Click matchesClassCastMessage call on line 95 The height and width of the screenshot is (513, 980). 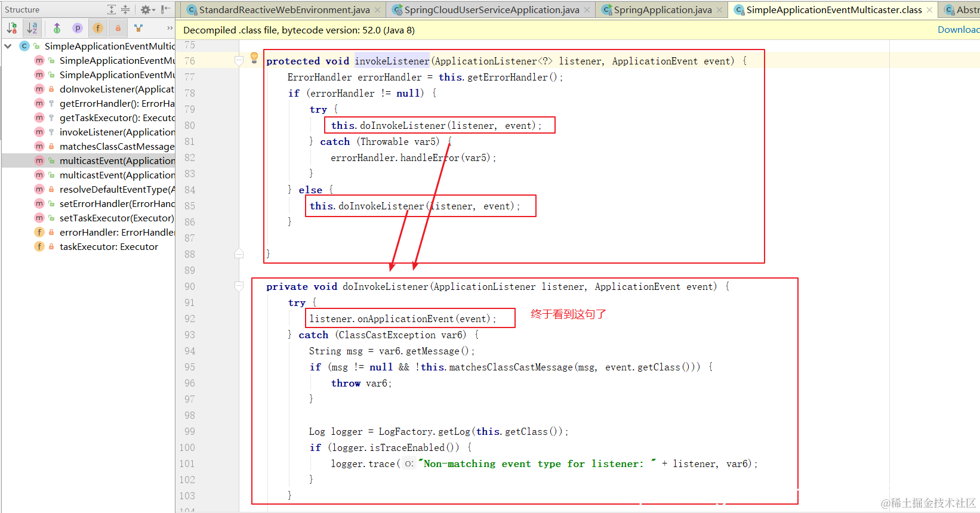tap(511, 367)
